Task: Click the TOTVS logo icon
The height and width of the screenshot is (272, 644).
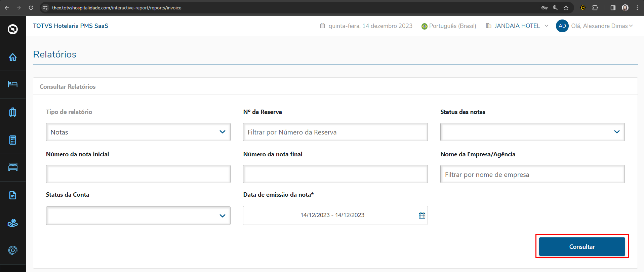Action: click(x=13, y=29)
